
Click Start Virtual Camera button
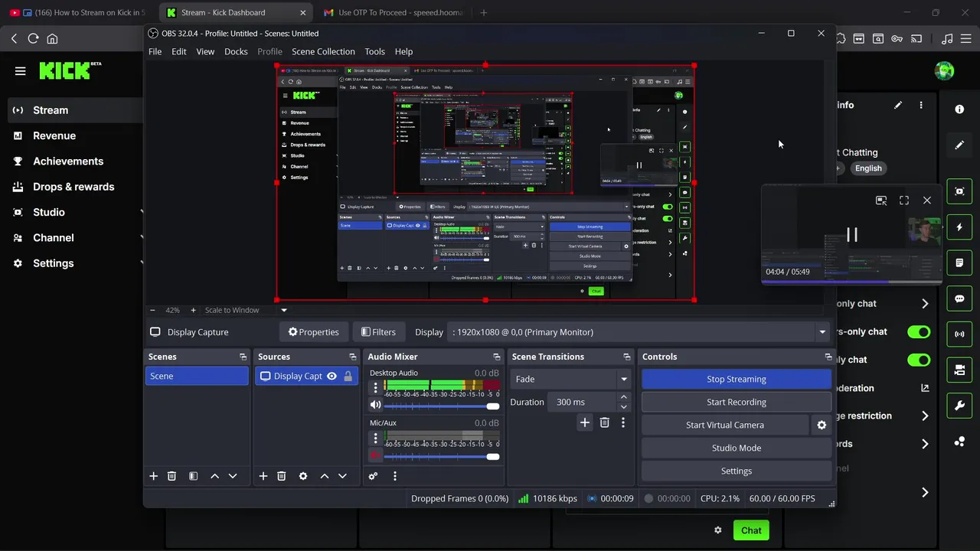click(725, 425)
